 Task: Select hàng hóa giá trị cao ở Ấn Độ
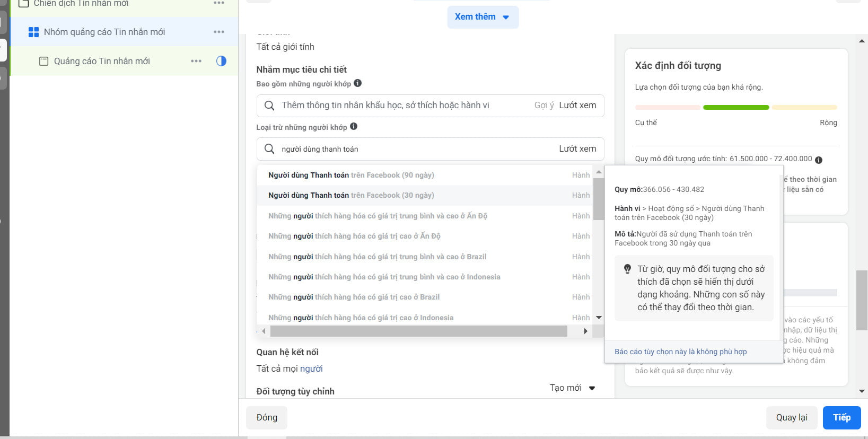coord(425,236)
